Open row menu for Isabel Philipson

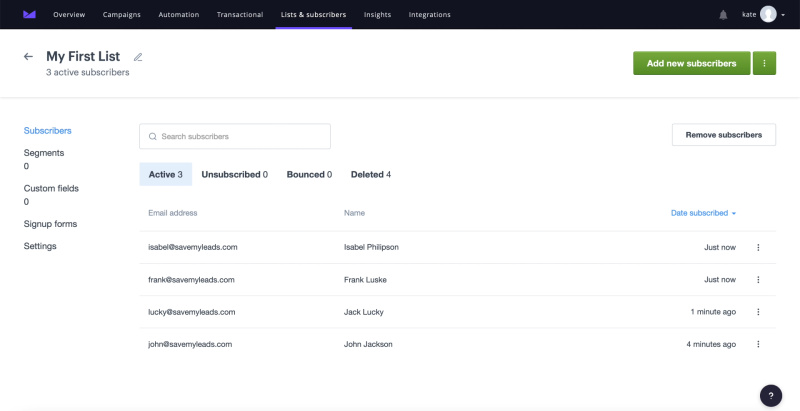click(758, 247)
